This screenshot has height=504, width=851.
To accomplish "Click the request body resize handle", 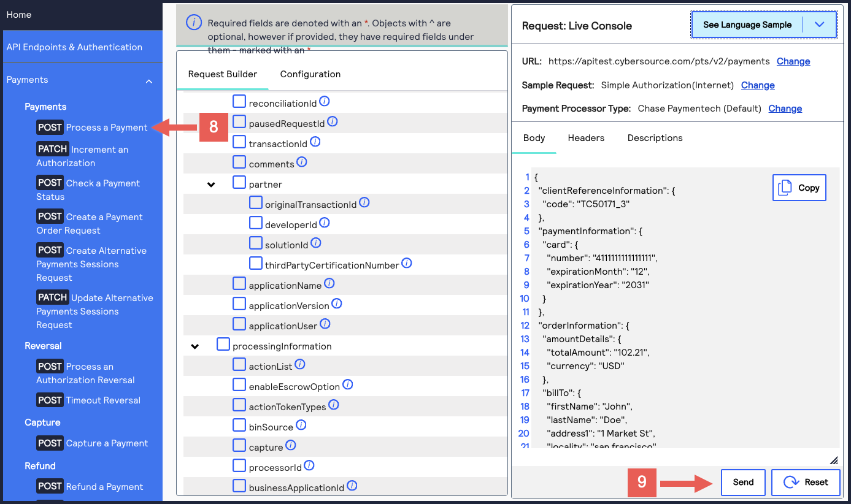I will (833, 460).
